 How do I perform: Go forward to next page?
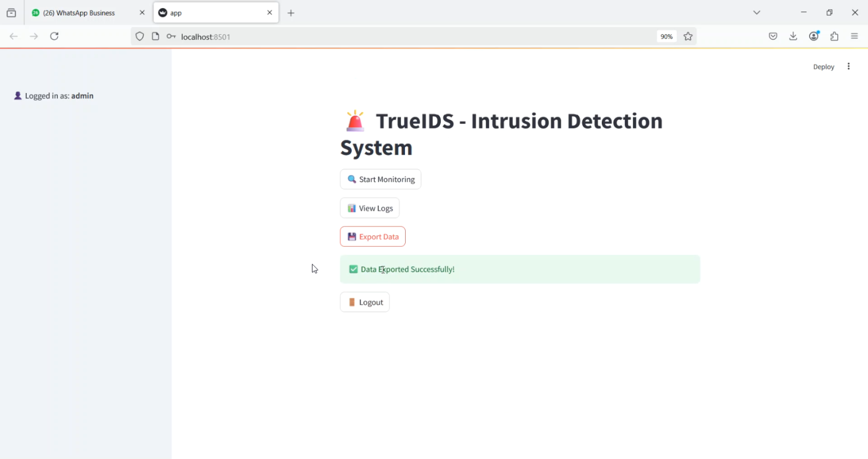(x=34, y=36)
